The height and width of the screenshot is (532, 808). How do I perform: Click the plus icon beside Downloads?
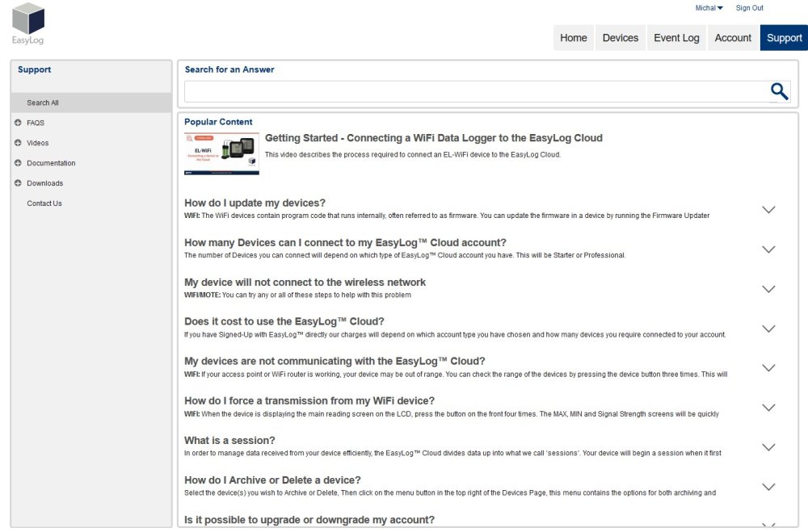tap(18, 183)
